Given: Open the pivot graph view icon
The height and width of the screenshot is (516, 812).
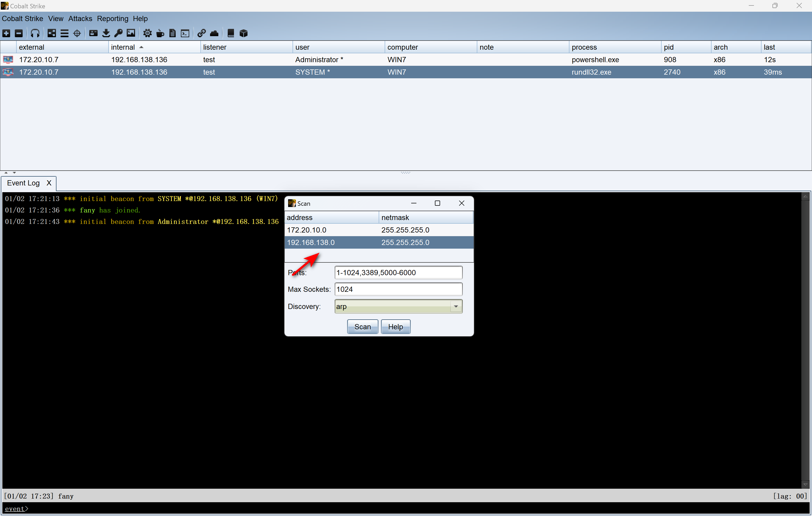Looking at the screenshot, I should pyautogui.click(x=52, y=33).
